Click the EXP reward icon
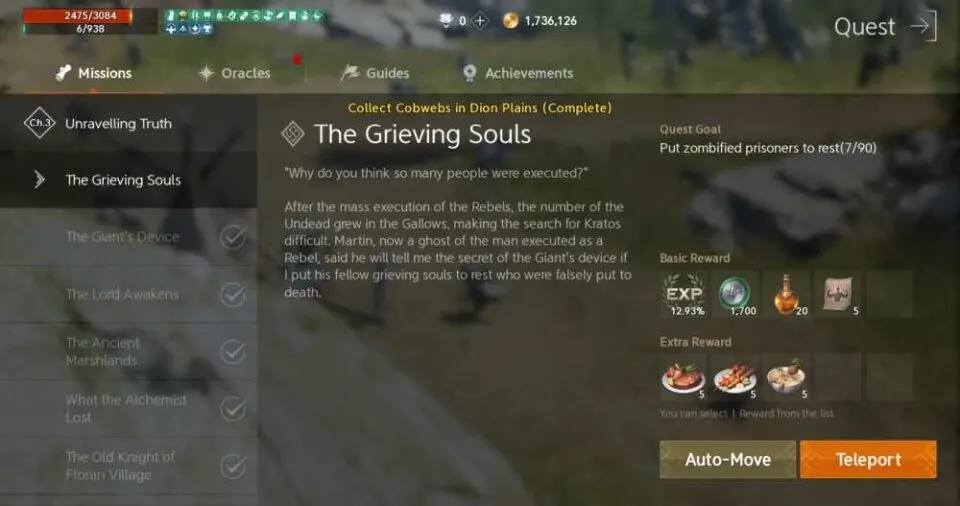 pos(683,294)
